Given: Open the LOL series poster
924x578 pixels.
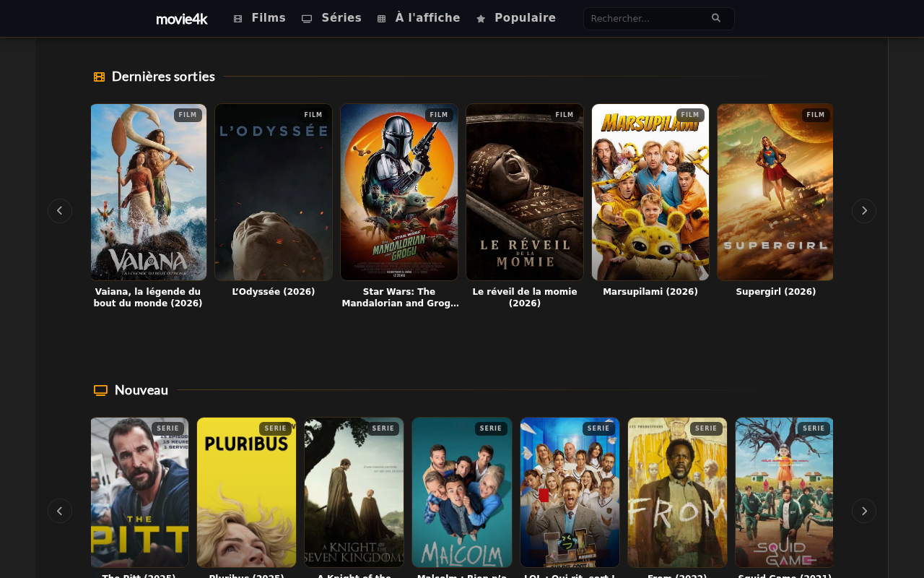Looking at the screenshot, I should pos(570,493).
